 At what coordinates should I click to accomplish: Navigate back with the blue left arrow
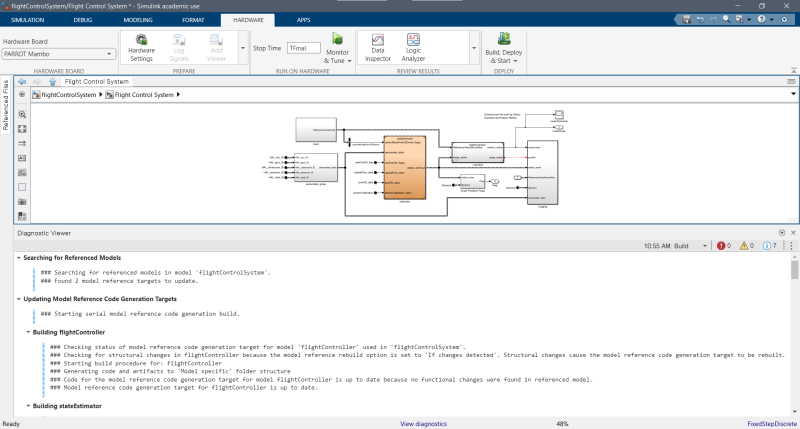click(22, 82)
